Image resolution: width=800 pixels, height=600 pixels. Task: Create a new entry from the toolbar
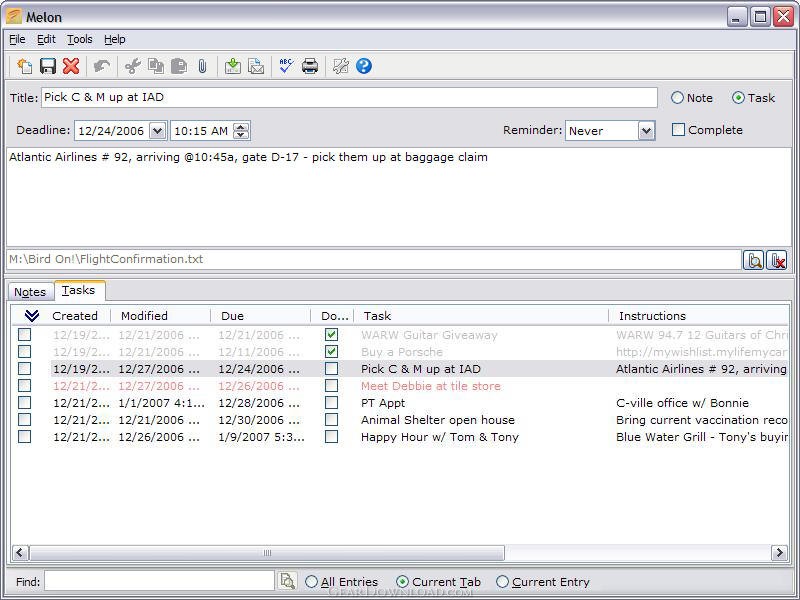coord(24,66)
